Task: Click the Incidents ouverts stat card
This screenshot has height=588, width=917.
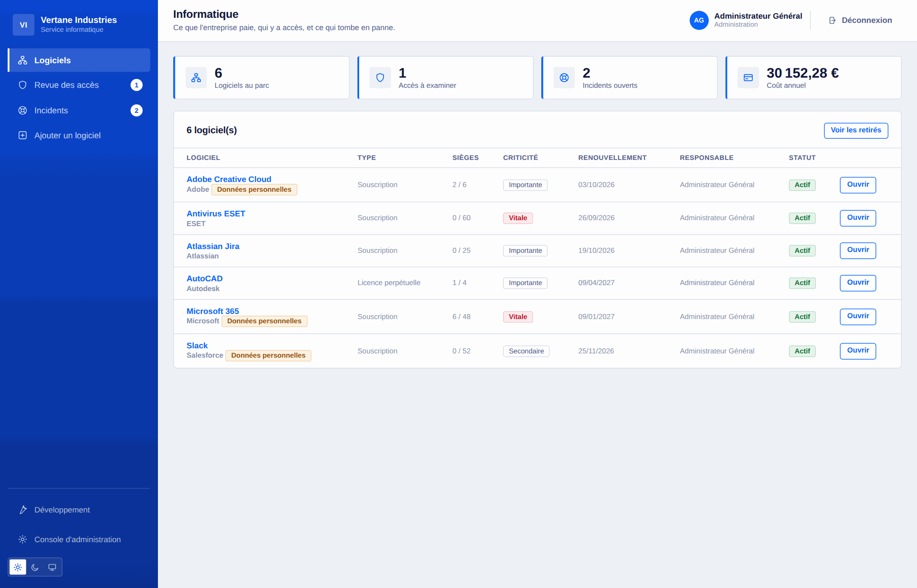Action: pos(629,78)
